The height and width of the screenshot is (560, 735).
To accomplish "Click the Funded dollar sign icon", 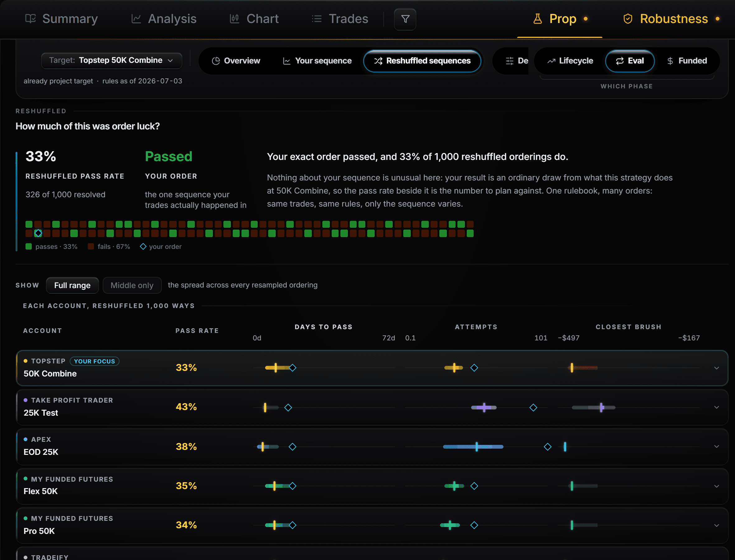I will coord(670,61).
